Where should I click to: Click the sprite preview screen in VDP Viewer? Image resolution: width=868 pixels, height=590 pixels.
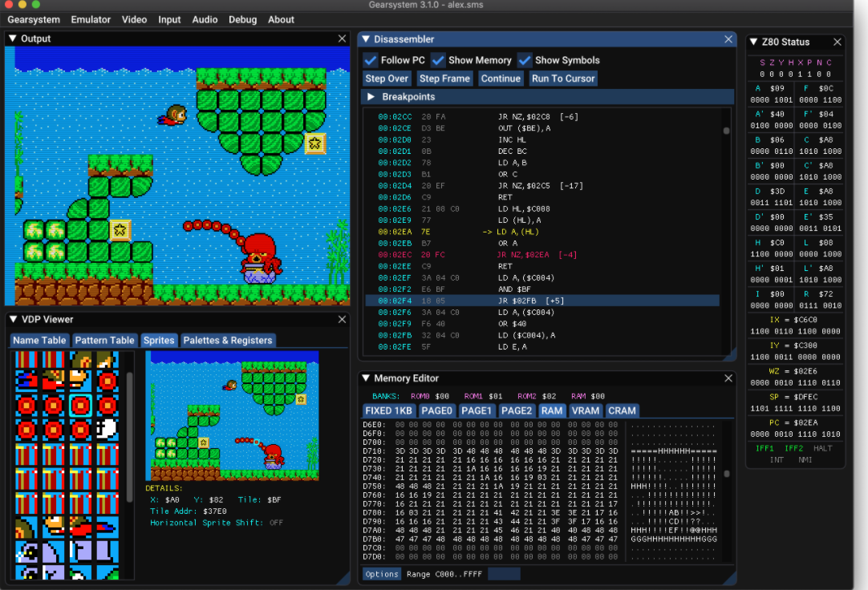click(233, 416)
